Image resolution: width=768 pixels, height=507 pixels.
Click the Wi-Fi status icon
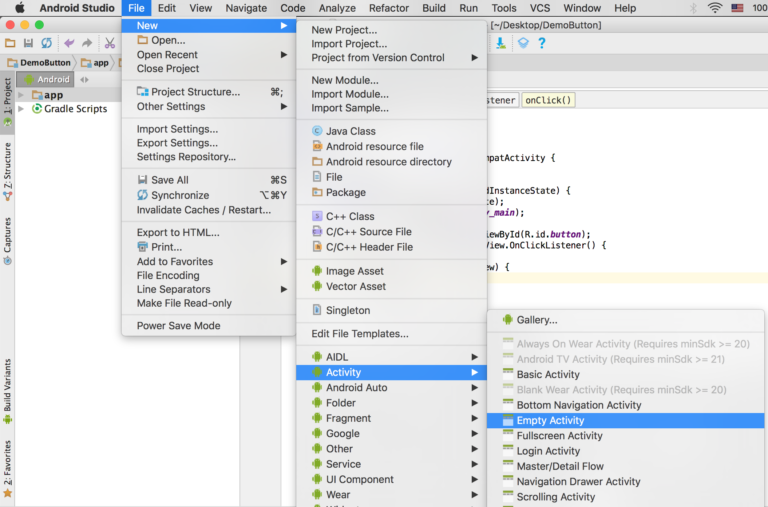(x=715, y=8)
